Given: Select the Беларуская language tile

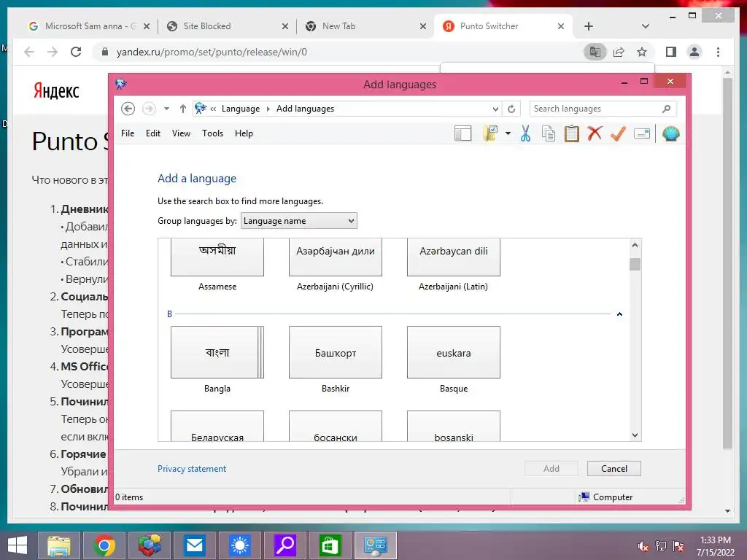Looking at the screenshot, I should click(x=217, y=426).
